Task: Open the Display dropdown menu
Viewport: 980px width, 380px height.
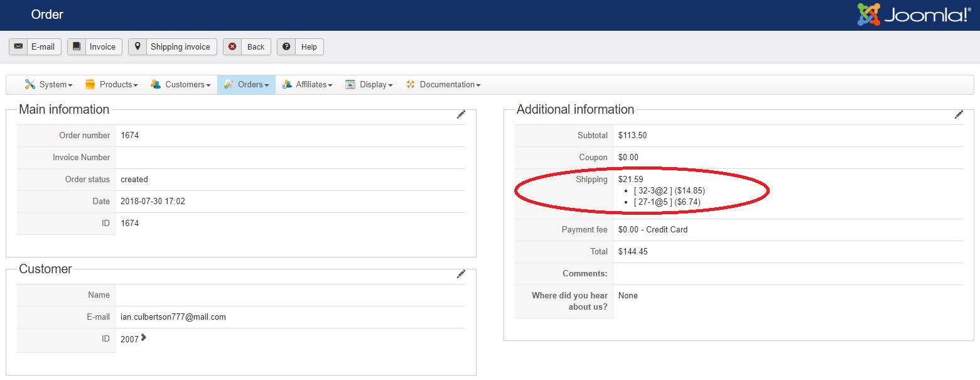Action: (369, 84)
